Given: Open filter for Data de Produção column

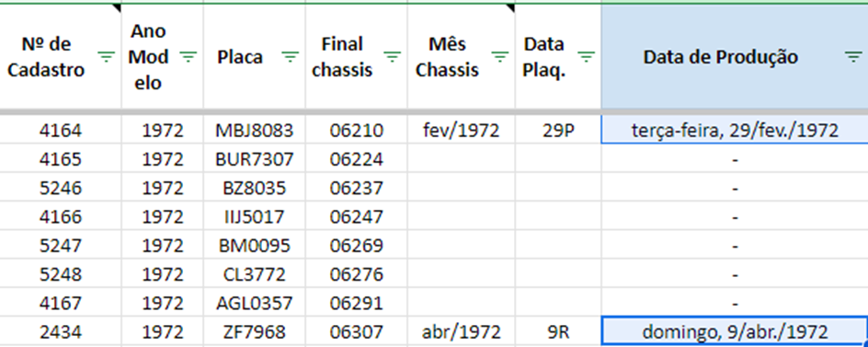Looking at the screenshot, I should coord(853,56).
